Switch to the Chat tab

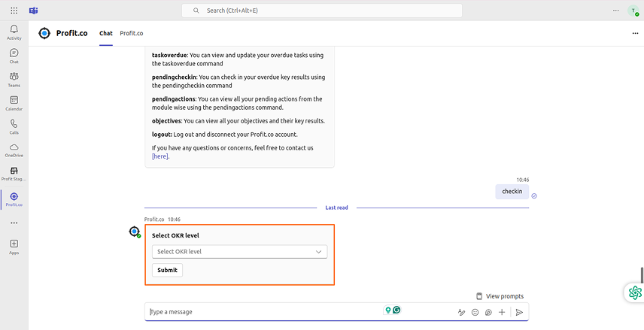[x=106, y=33]
